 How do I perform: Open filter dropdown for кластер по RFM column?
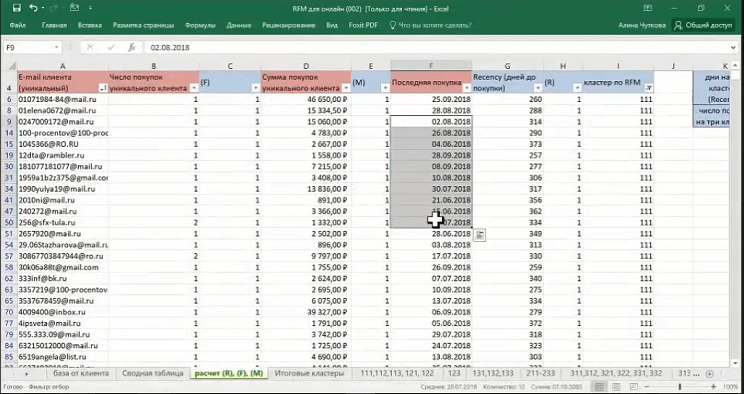[648, 88]
